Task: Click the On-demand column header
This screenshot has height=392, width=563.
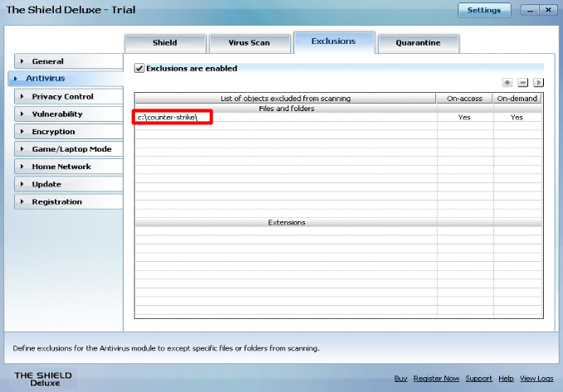Action: pos(517,99)
